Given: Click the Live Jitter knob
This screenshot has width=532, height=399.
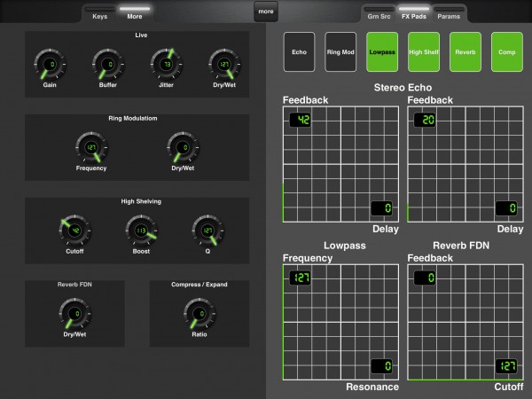Looking at the screenshot, I should coord(167,64).
